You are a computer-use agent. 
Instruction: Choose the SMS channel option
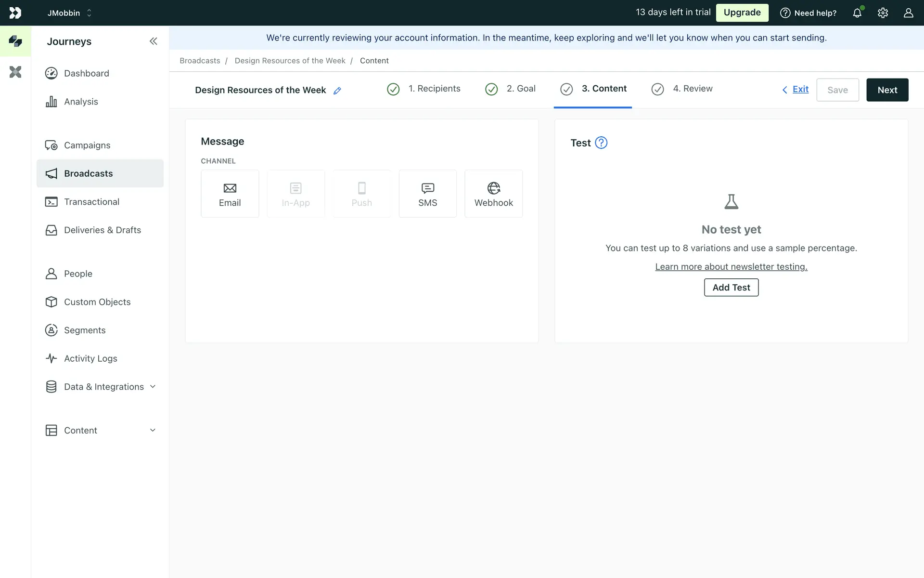pyautogui.click(x=427, y=194)
